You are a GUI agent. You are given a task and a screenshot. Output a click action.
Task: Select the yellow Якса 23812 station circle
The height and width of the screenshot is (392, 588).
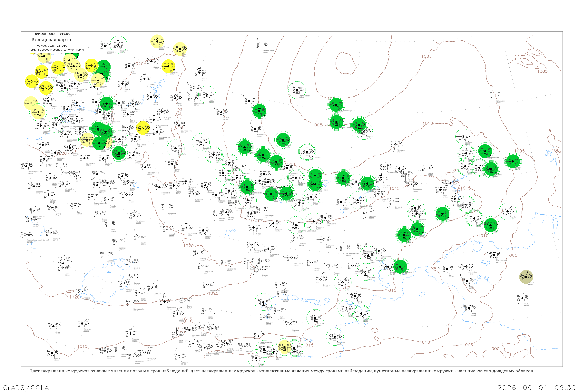[180, 49]
